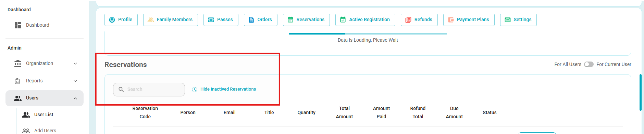Open the Family Members tab
Image resolution: width=644 pixels, height=134 pixels.
171,20
